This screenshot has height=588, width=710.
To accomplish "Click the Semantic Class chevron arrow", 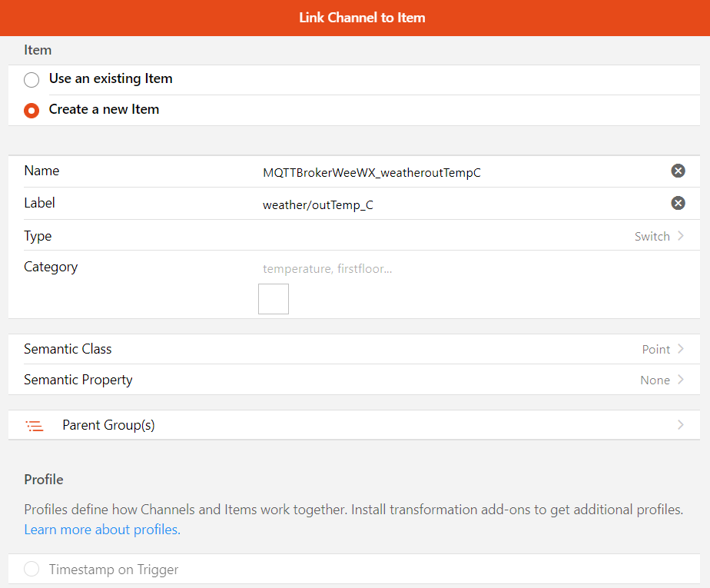I will pyautogui.click(x=681, y=349).
